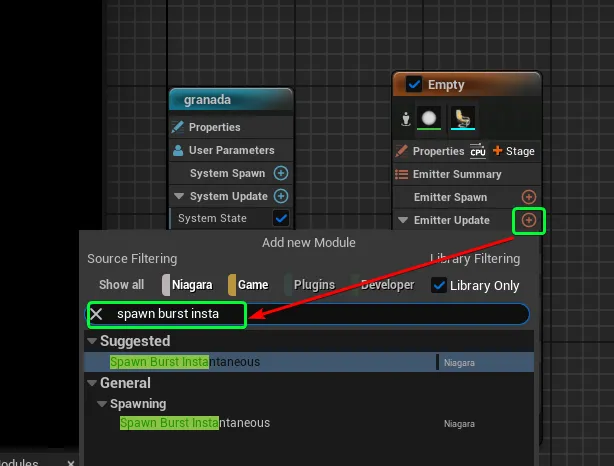Collapse the General category
The width and height of the screenshot is (614, 466).
tap(93, 383)
